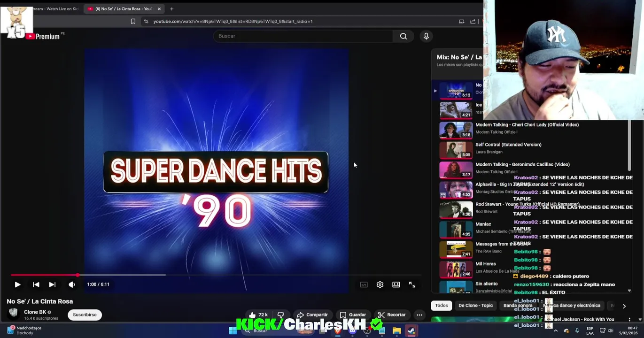Open options for Michael Jackson Rock With You
The height and width of the screenshot is (338, 644).
[629, 319]
